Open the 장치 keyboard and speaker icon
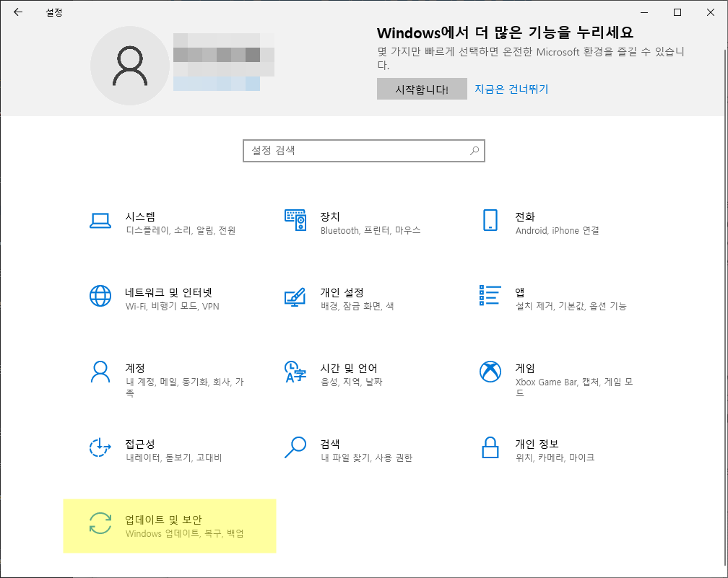This screenshot has width=728, height=578. 295,220
